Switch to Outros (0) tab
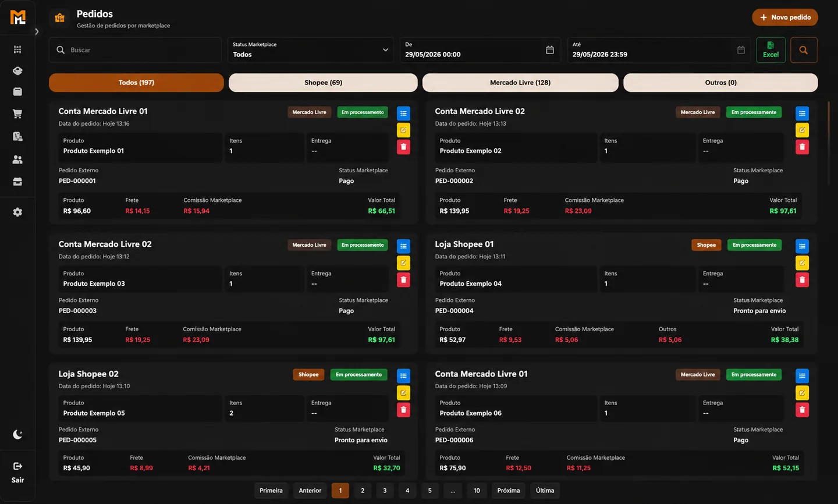 pyautogui.click(x=720, y=83)
